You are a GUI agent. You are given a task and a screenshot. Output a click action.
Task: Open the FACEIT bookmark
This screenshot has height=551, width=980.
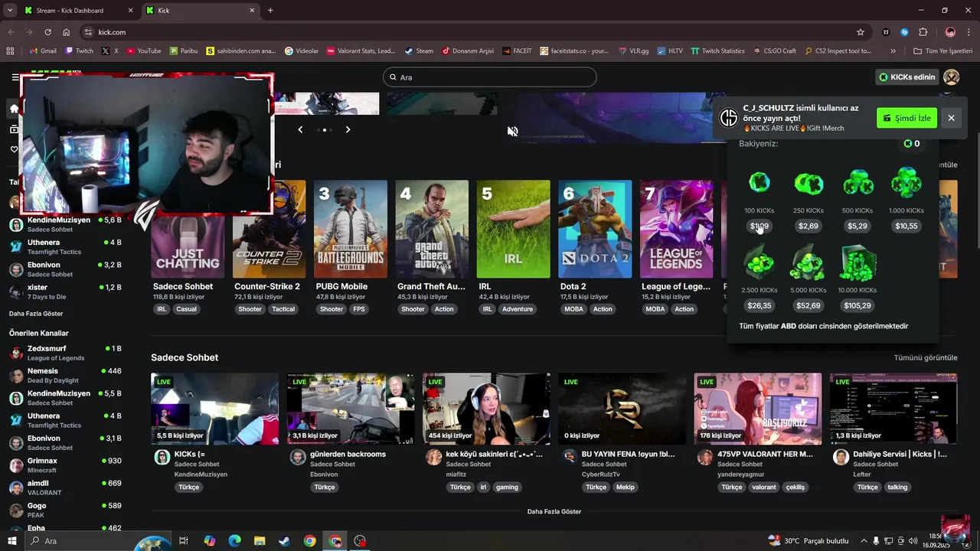click(518, 51)
